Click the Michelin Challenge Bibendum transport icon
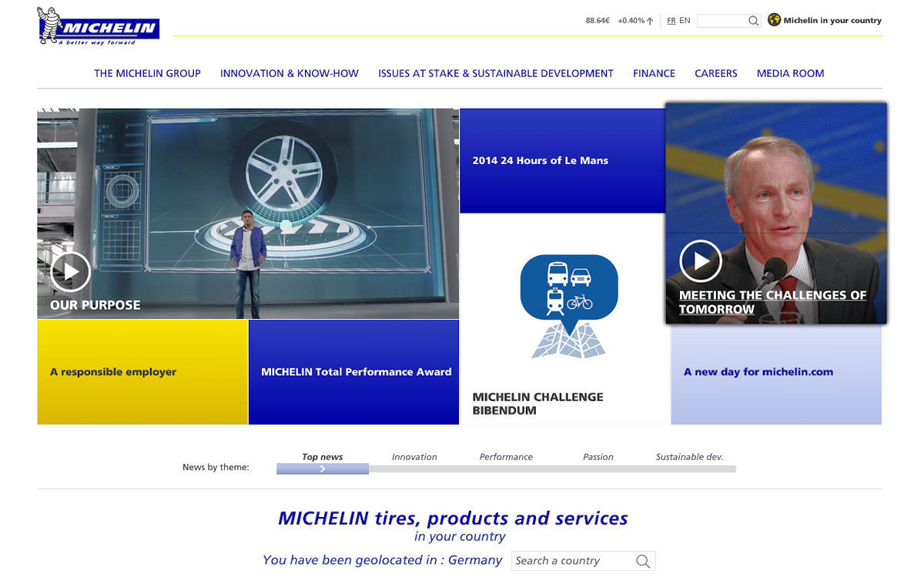 [568, 285]
